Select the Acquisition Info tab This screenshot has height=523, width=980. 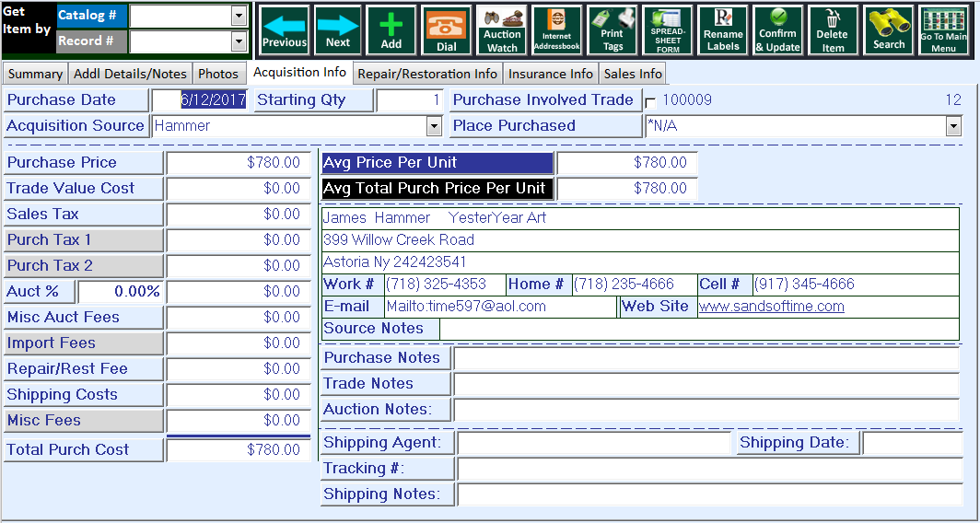tap(299, 73)
